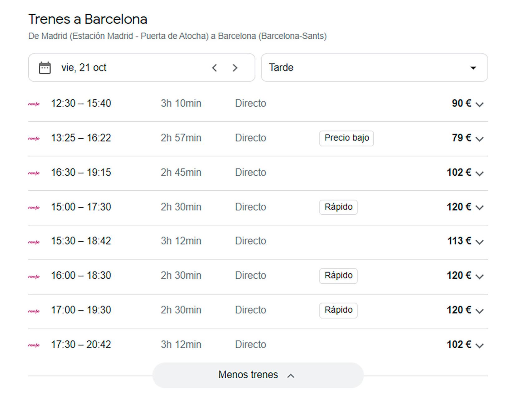The width and height of the screenshot is (532, 402).
Task: Select the Rápido label on the 16:00 train
Action: tap(338, 276)
